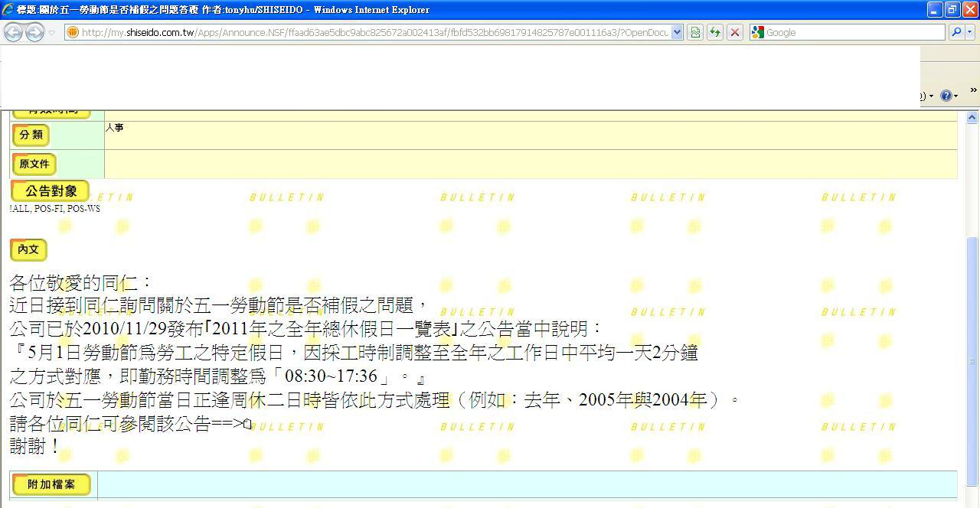Screen dimensions: 980x508
Task: Expand the address bar URL history dropdown
Action: tap(677, 32)
